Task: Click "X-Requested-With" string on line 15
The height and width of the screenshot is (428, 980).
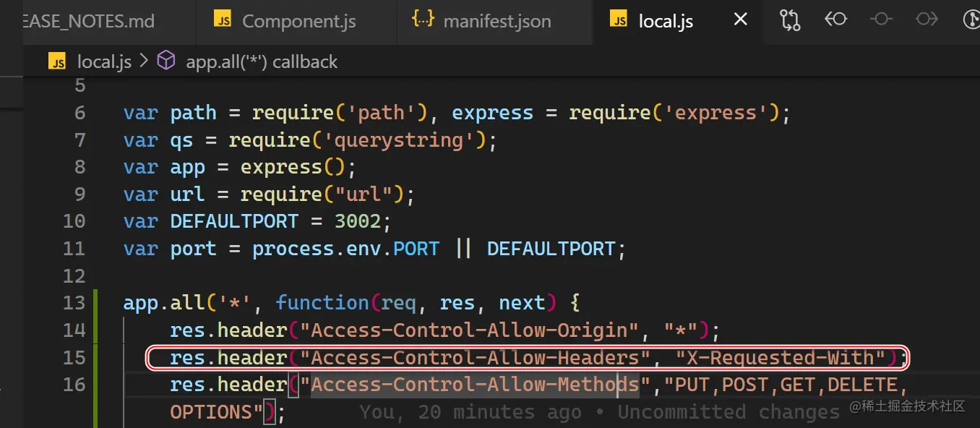Action: coord(781,358)
